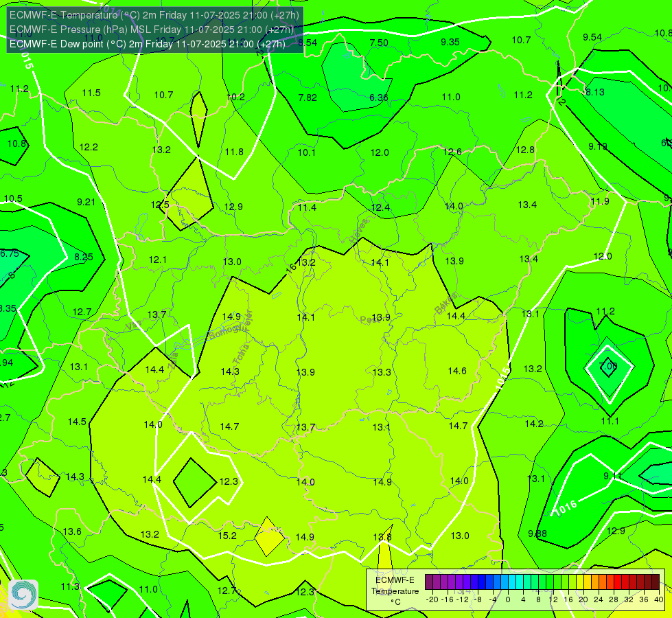The width and height of the screenshot is (672, 618).
Task: Click the 12.8 temperature value
Action: (x=525, y=150)
